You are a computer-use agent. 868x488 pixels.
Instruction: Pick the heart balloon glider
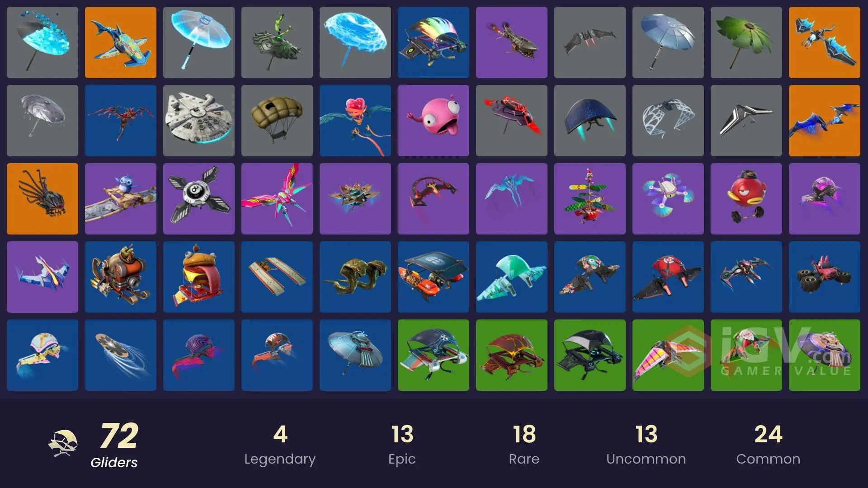[355, 121]
